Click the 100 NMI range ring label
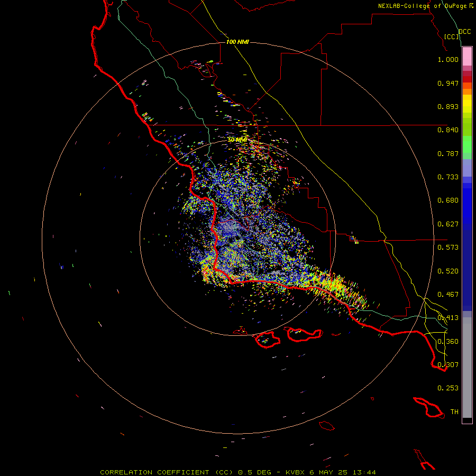Screen dimensions: 476x476 coord(237,42)
